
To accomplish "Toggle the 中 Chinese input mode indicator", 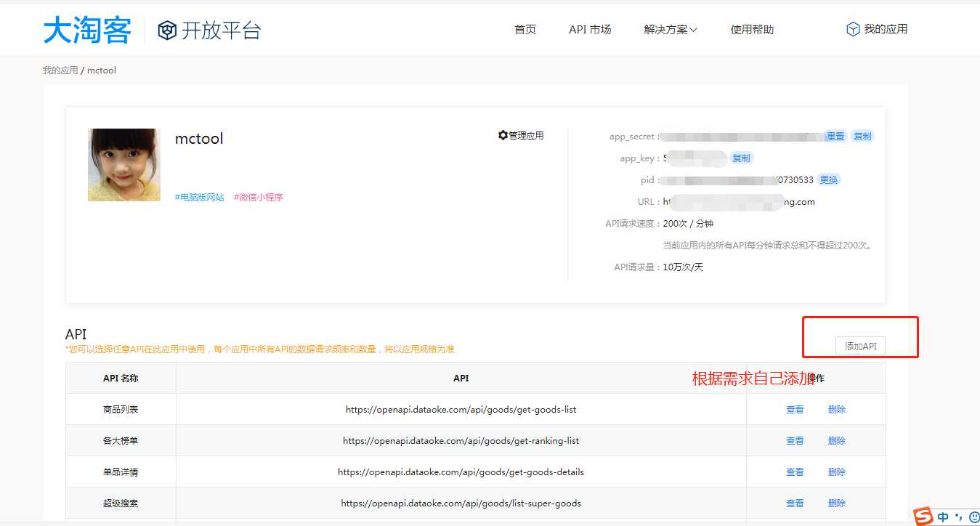I will click(x=943, y=517).
